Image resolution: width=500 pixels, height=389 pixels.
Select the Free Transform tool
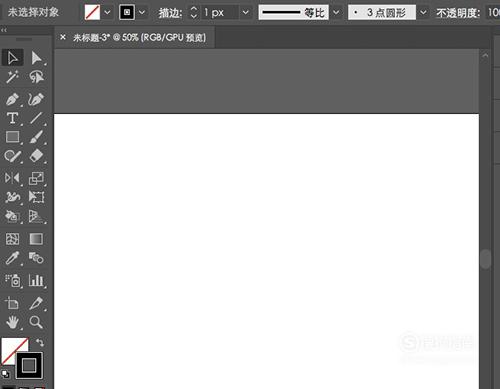point(36,197)
